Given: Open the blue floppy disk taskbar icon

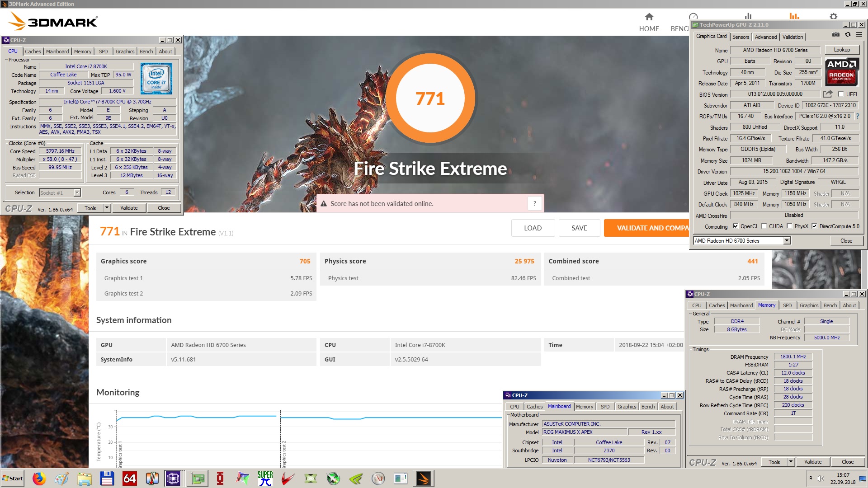Looking at the screenshot, I should click(x=107, y=479).
